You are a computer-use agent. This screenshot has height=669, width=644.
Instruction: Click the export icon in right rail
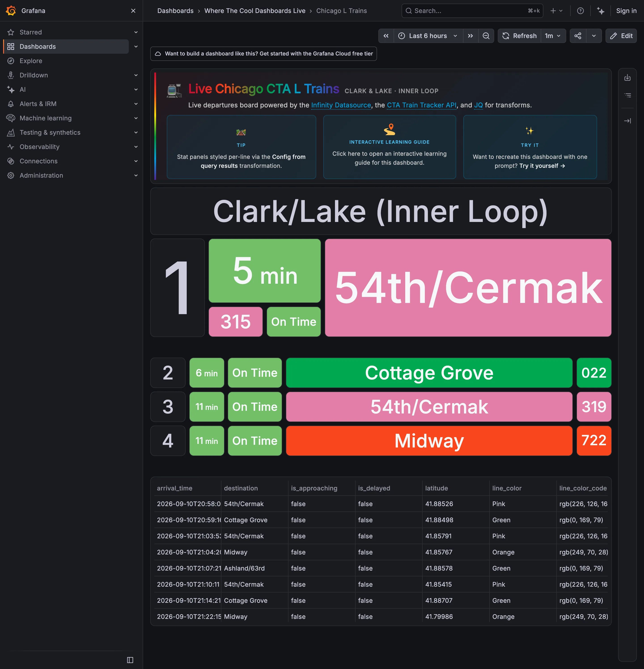(627, 78)
